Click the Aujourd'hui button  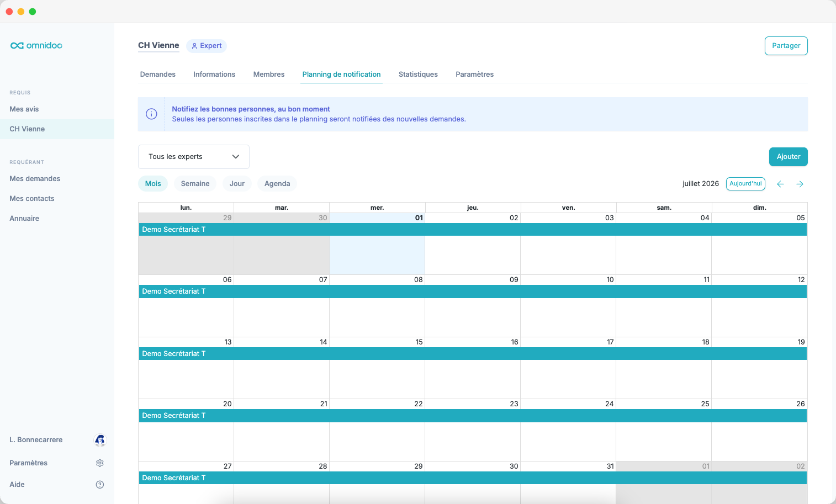(745, 184)
